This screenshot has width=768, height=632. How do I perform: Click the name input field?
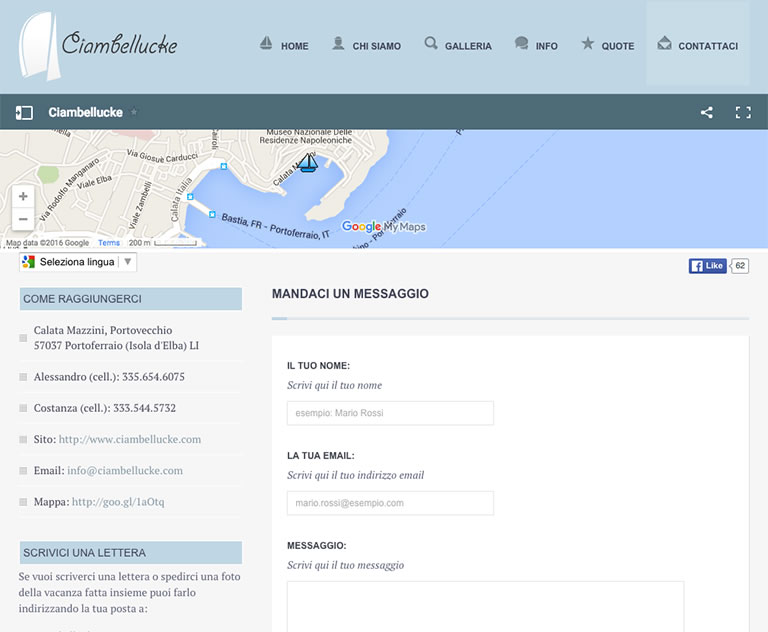click(390, 413)
